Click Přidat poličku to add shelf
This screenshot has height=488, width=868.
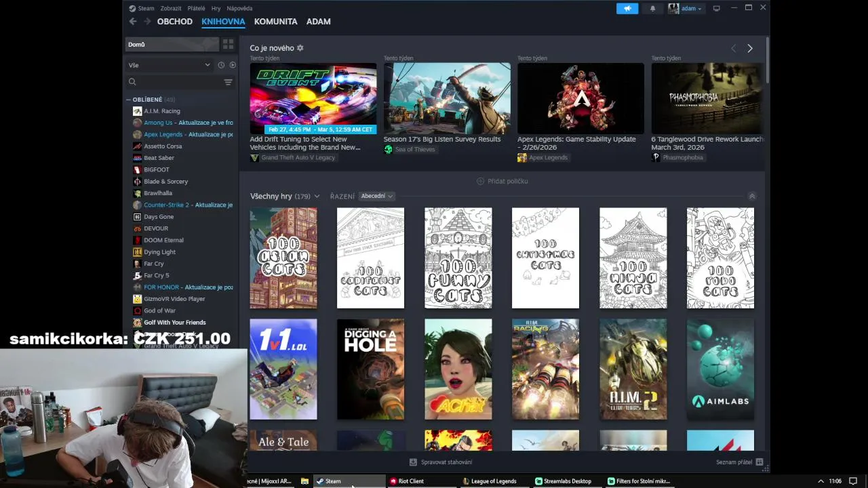[502, 181]
